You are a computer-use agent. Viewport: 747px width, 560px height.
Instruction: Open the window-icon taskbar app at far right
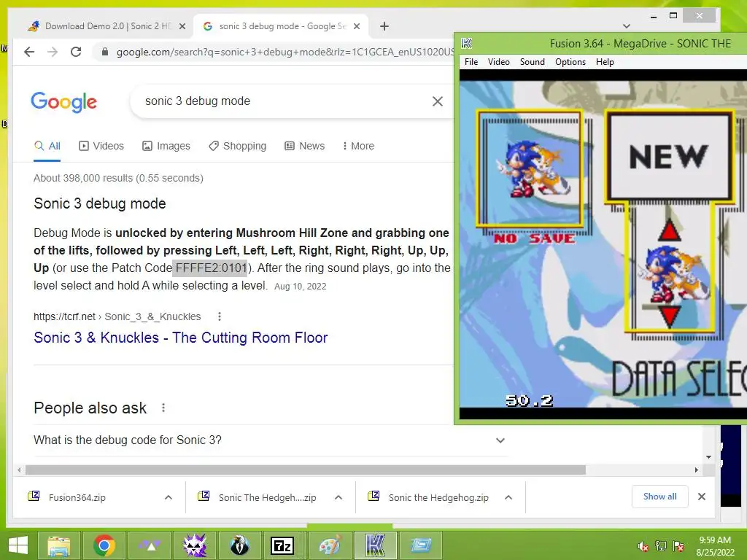coord(421,545)
